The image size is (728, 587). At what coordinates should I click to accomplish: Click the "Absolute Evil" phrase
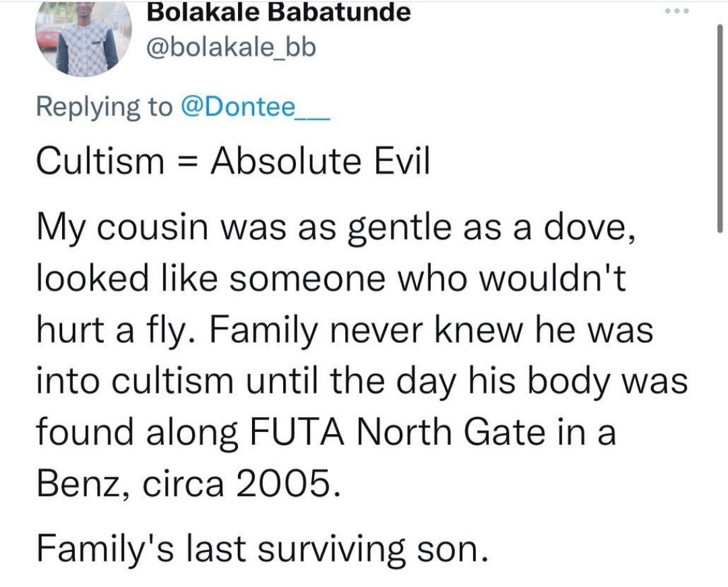coord(320,162)
